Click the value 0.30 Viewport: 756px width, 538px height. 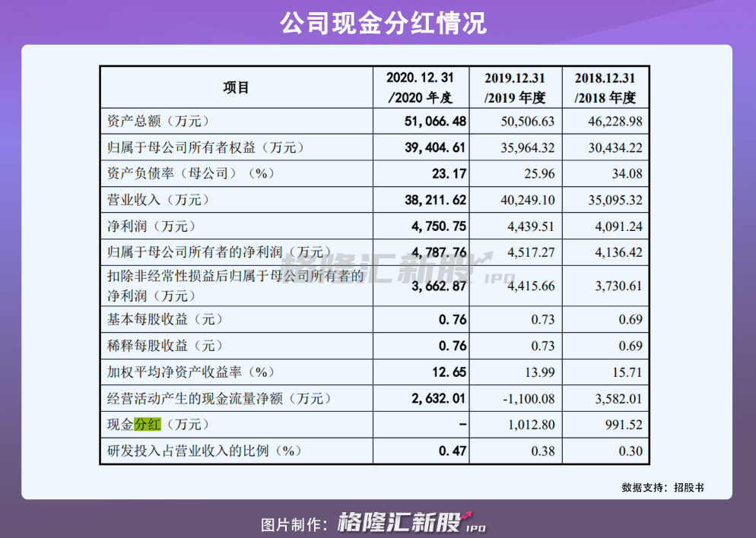631,451
